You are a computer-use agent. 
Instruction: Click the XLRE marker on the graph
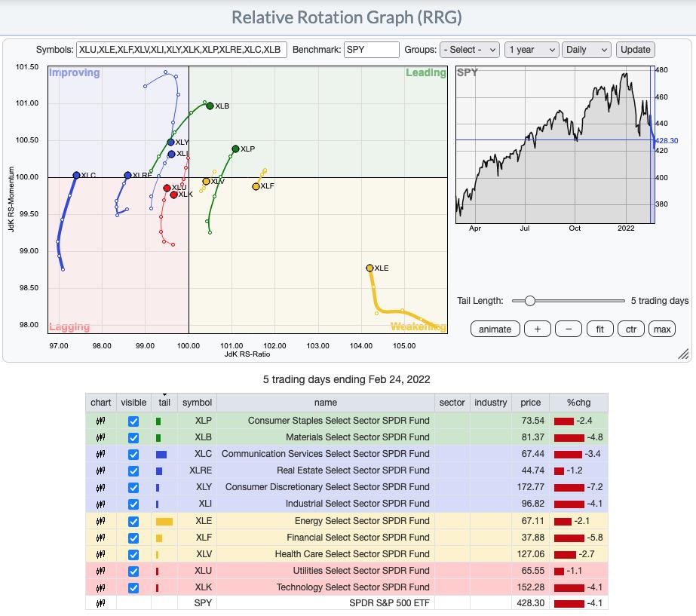(128, 176)
